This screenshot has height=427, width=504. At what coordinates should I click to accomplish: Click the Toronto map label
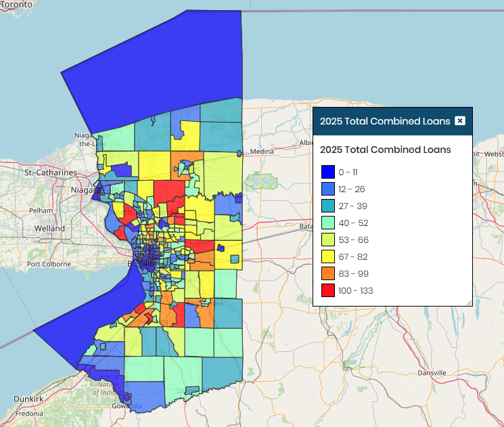tap(16, 5)
